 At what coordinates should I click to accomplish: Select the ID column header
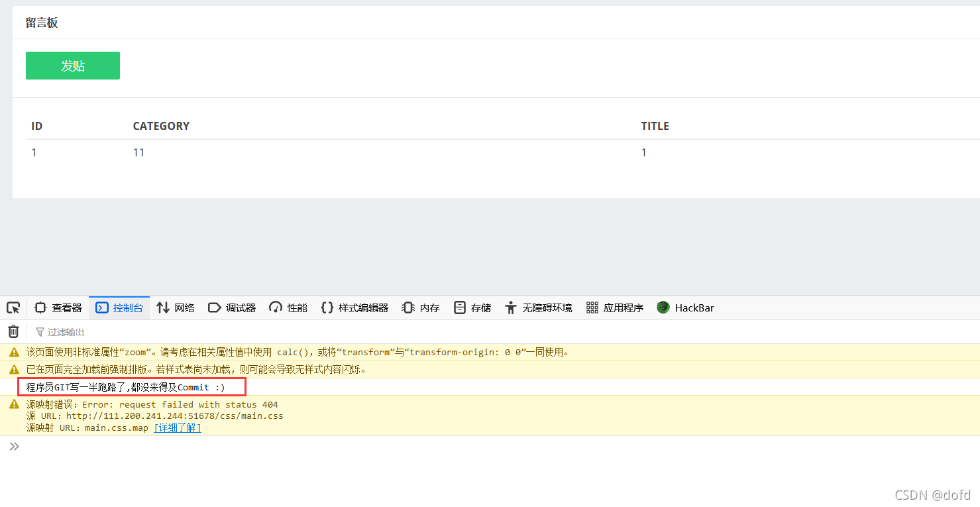tap(37, 126)
